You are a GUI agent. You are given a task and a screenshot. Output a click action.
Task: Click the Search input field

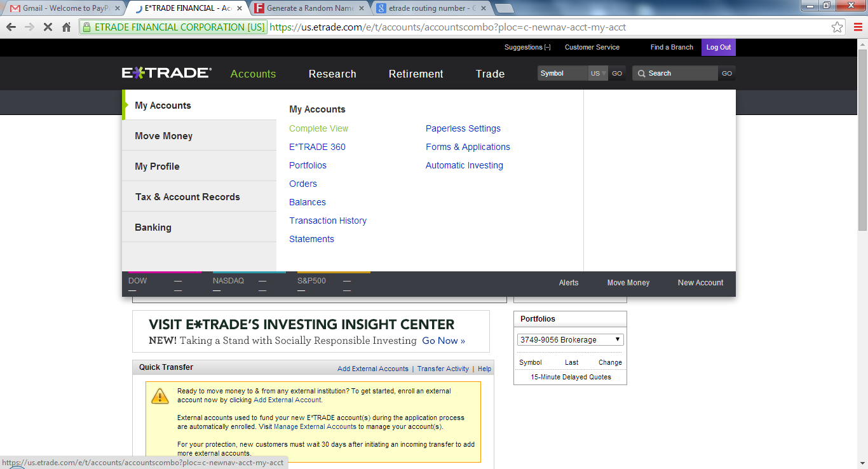point(675,73)
